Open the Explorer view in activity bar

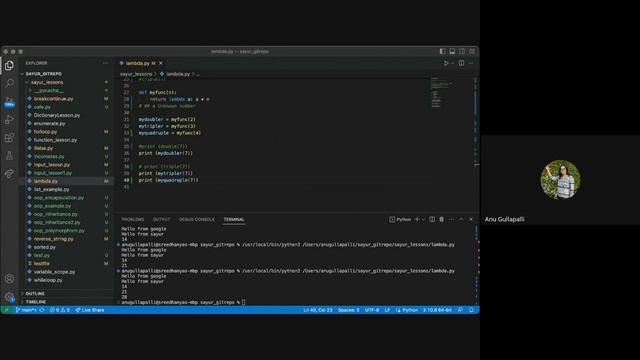[9, 65]
